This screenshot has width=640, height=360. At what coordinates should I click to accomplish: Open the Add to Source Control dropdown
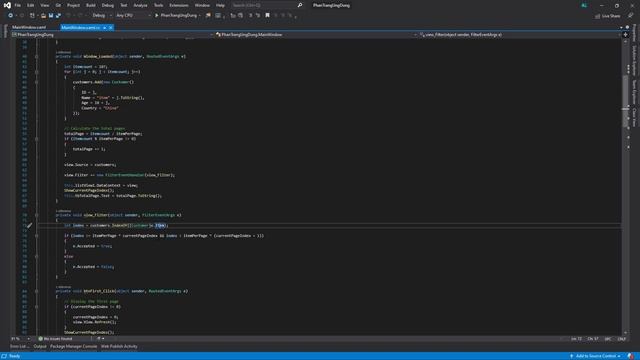[x=596, y=356]
